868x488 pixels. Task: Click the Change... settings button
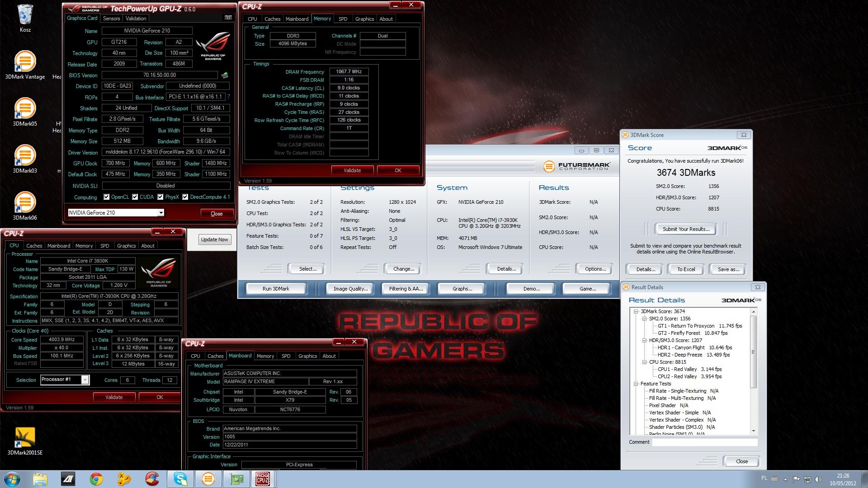click(404, 269)
